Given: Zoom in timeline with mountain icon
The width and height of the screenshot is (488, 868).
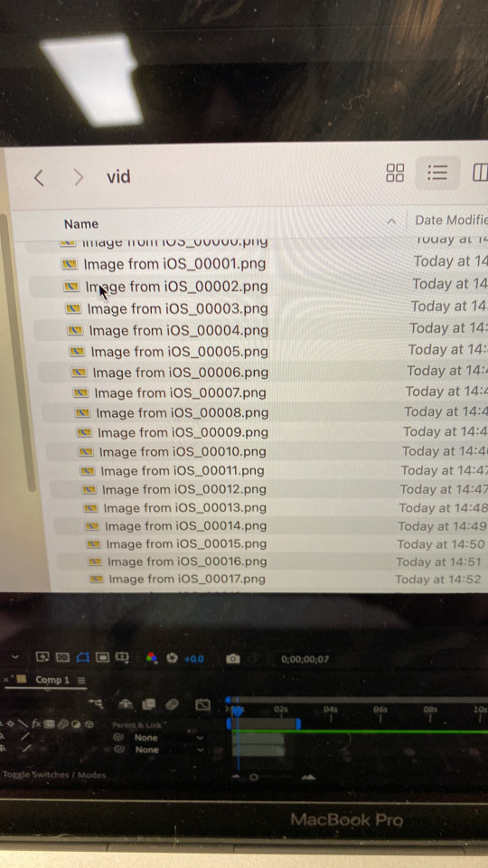Looking at the screenshot, I should [307, 778].
